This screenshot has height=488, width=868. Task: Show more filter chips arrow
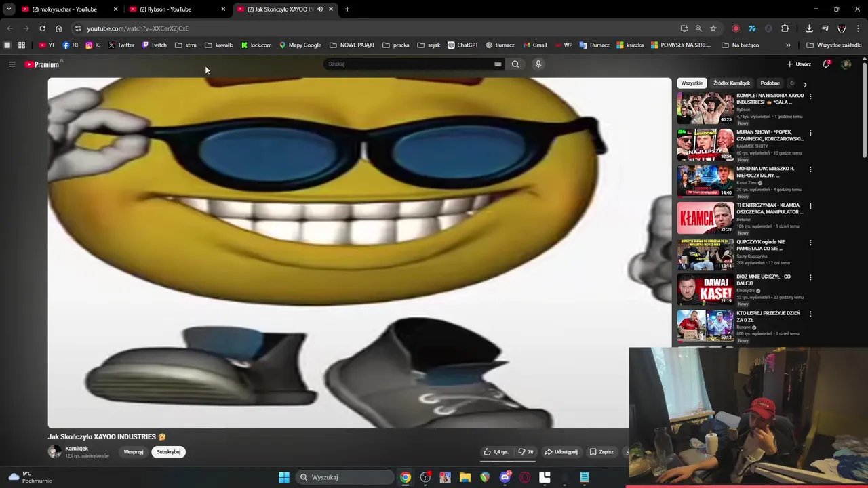[805, 84]
